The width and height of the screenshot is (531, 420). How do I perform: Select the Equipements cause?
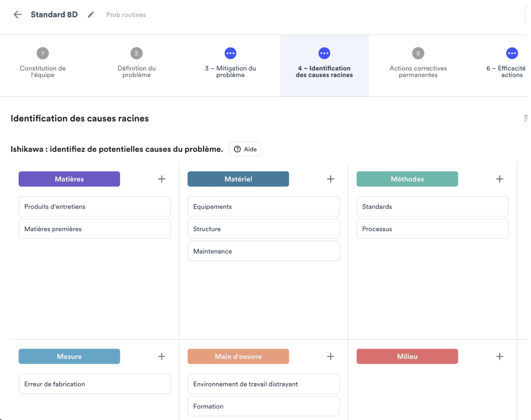tap(264, 206)
